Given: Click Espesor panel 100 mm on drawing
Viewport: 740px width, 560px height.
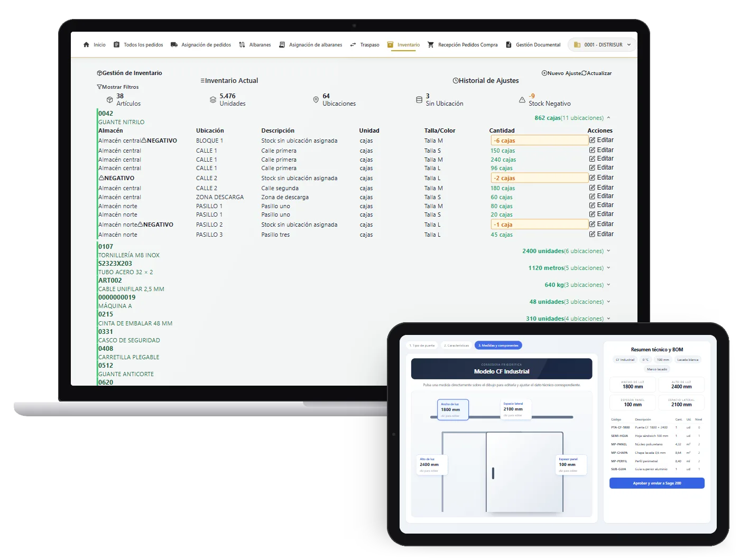Looking at the screenshot, I should (571, 465).
